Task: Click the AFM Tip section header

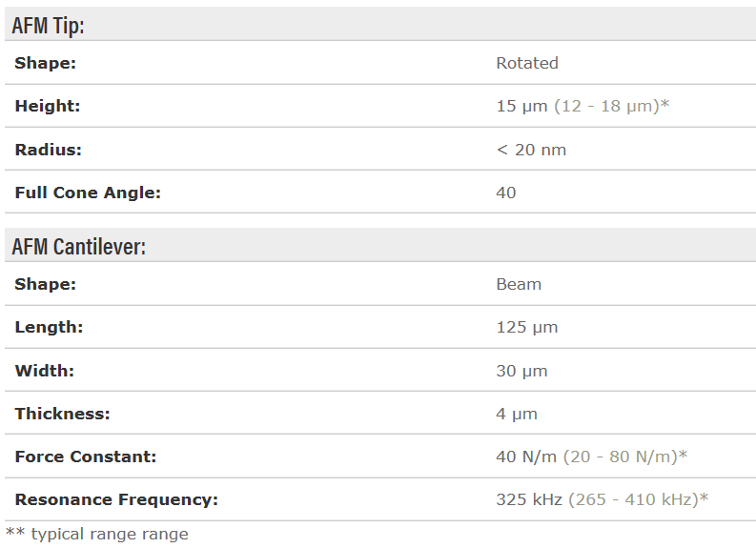Action: click(x=49, y=25)
